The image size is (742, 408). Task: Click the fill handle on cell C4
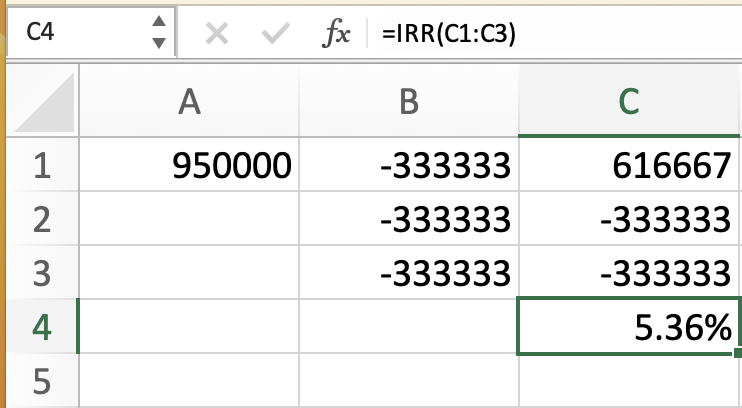[737, 353]
